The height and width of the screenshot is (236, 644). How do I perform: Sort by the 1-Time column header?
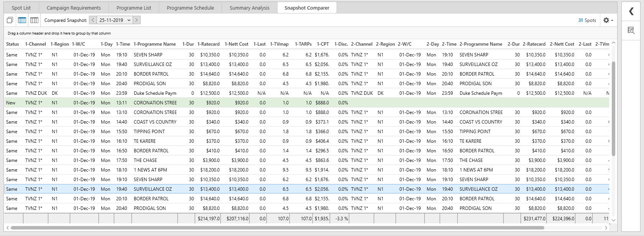pyautogui.click(x=123, y=44)
